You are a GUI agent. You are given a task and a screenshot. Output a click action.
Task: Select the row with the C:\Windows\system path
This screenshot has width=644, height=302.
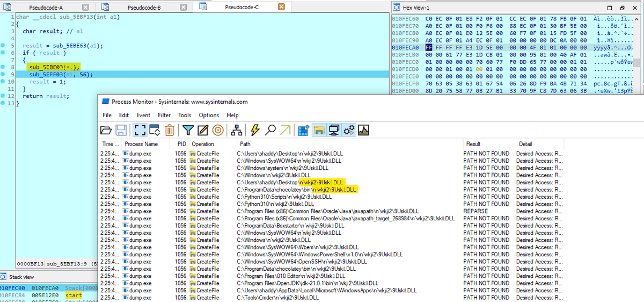click(x=332, y=168)
